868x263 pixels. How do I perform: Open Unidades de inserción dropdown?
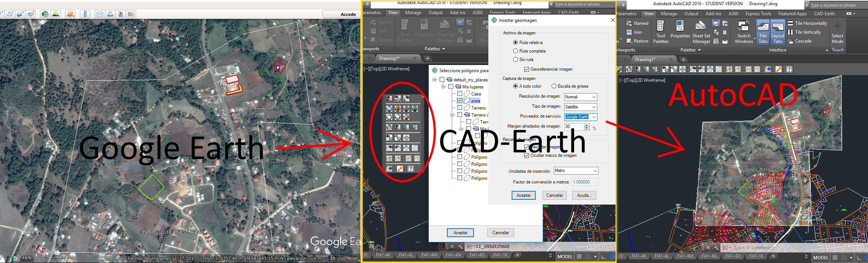point(576,171)
